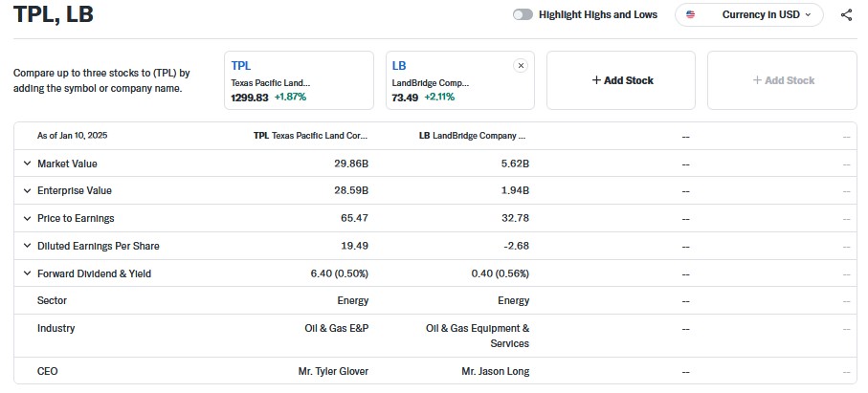868x393 pixels.
Task: Click TPL price 1299.83 in card
Action: pyautogui.click(x=250, y=97)
